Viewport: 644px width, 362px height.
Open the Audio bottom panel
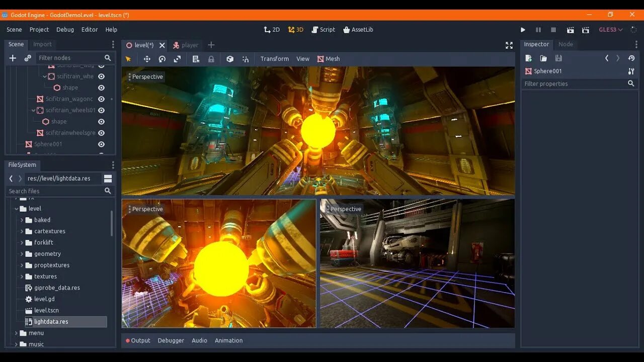199,340
